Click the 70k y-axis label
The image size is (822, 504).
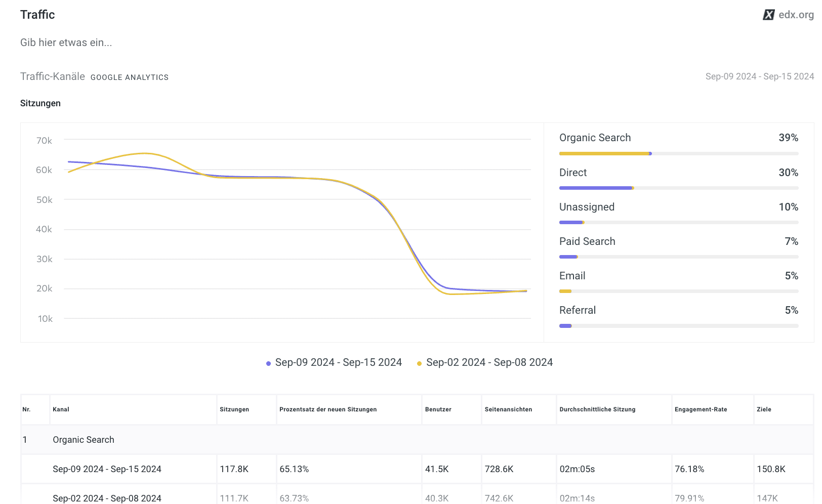click(44, 141)
